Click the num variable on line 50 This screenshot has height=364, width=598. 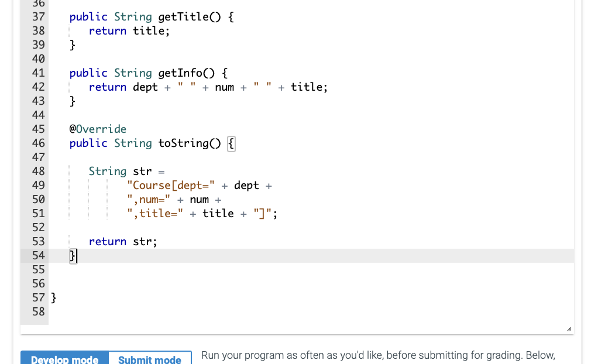click(x=199, y=199)
